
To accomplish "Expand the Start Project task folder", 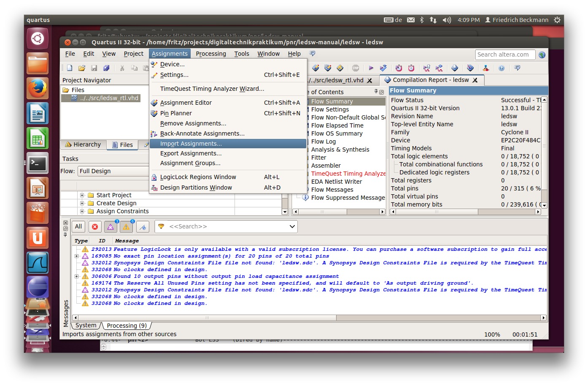I will tap(82, 195).
